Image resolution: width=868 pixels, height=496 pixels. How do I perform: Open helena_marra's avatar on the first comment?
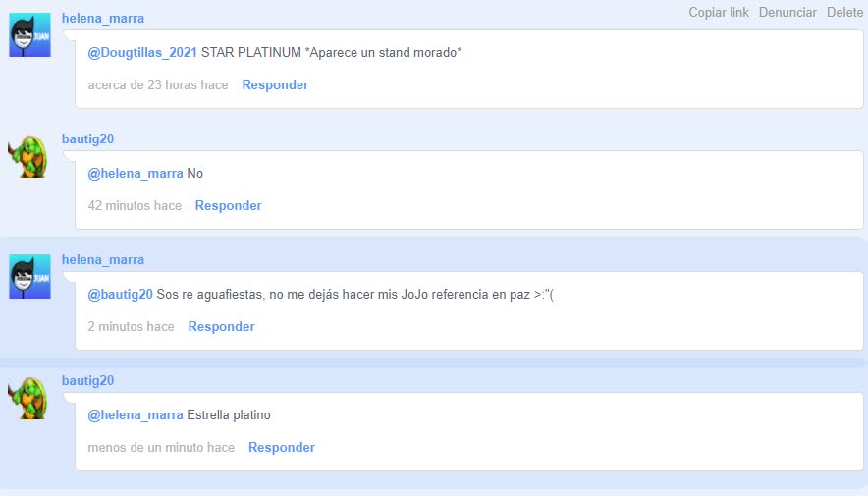click(29, 35)
